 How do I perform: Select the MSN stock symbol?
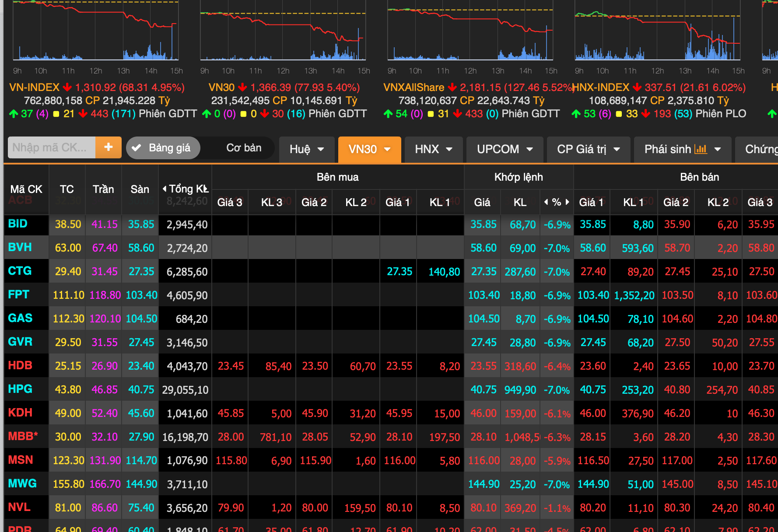point(21,460)
